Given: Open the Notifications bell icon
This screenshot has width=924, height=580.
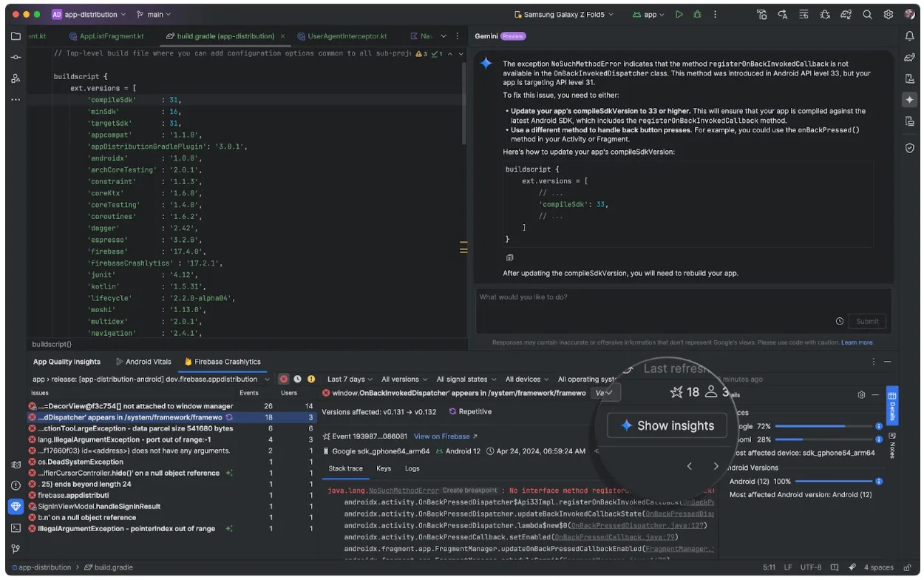Looking at the screenshot, I should pos(909,36).
